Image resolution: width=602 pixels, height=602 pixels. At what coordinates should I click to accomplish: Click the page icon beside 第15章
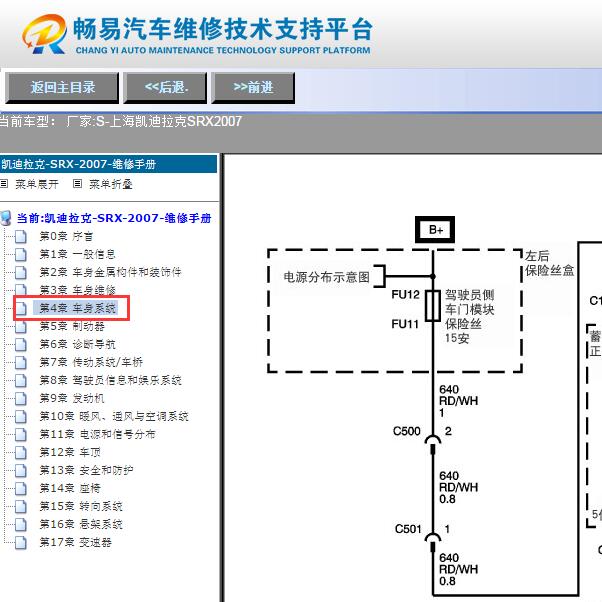point(21,507)
